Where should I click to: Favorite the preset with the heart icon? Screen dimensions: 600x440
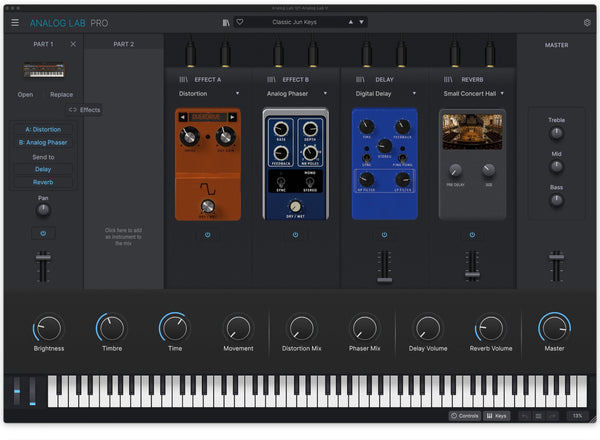(240, 22)
